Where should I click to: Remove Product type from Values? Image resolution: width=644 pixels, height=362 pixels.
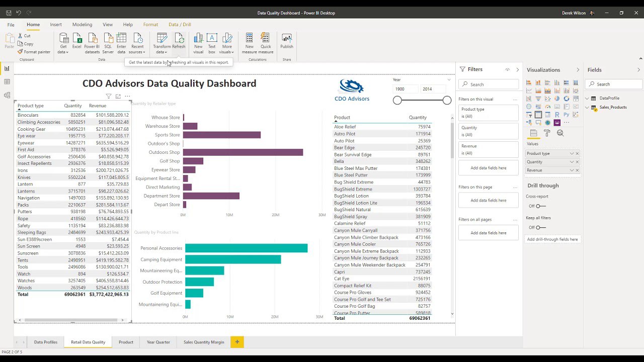point(577,153)
